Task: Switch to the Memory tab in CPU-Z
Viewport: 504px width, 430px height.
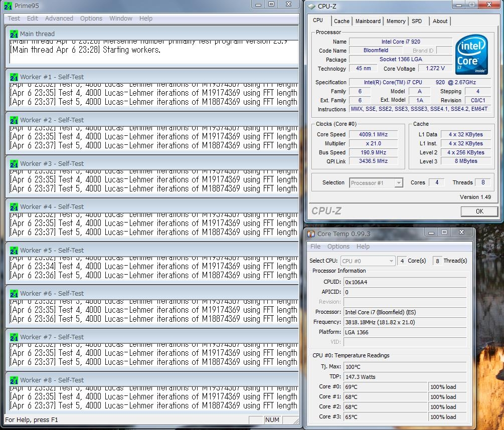Action: pyautogui.click(x=396, y=21)
